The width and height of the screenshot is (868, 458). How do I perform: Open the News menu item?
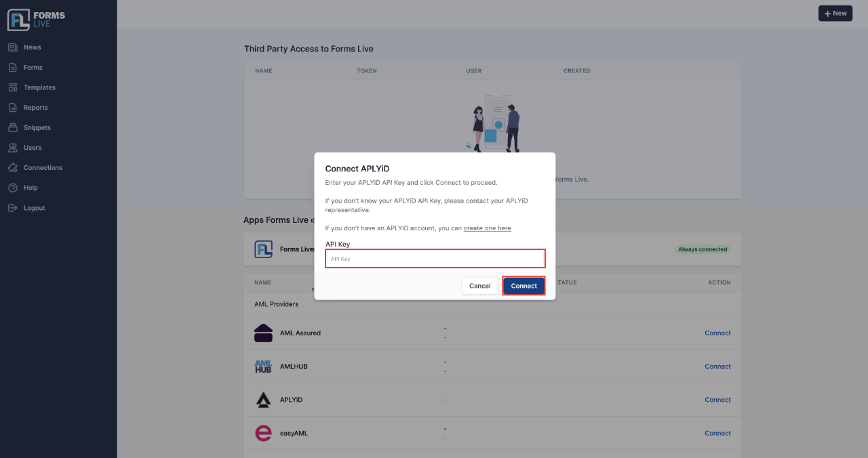[x=32, y=47]
